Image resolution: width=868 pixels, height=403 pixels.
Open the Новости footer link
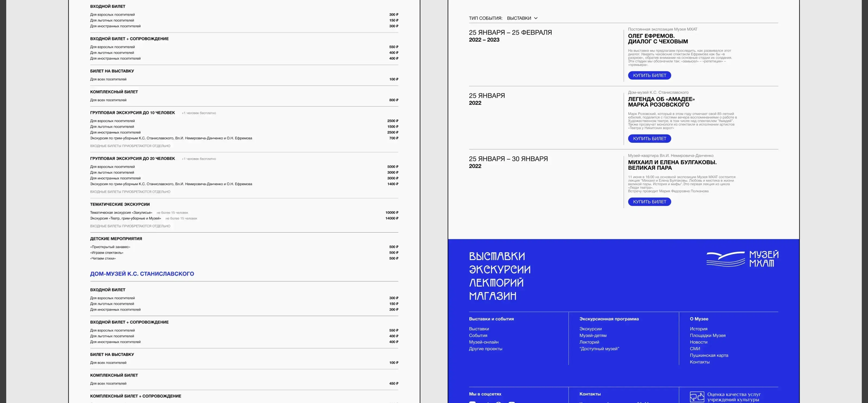(698, 342)
